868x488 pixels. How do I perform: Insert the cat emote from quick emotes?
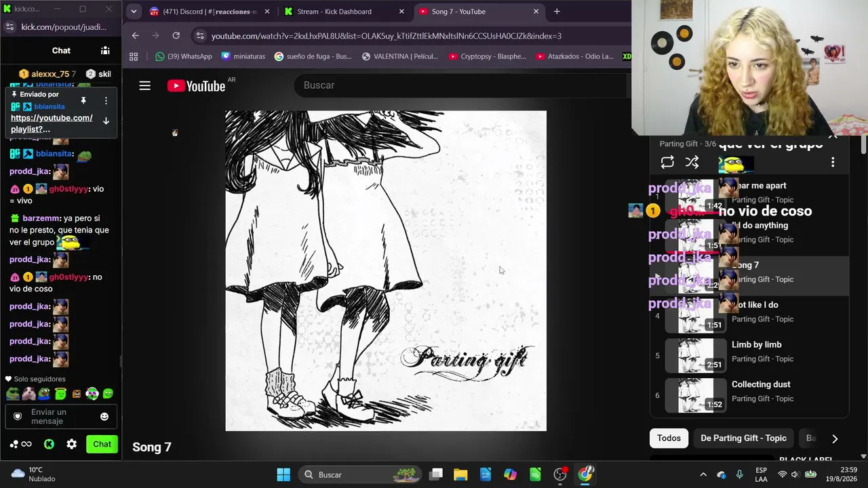[28, 393]
